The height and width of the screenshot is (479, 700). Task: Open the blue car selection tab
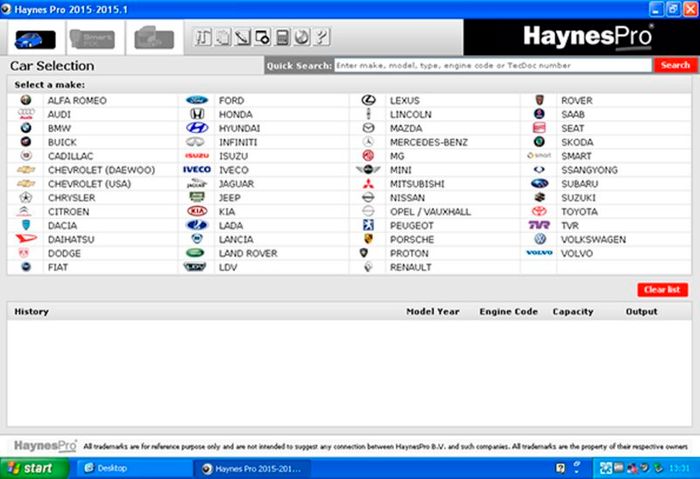[x=35, y=39]
